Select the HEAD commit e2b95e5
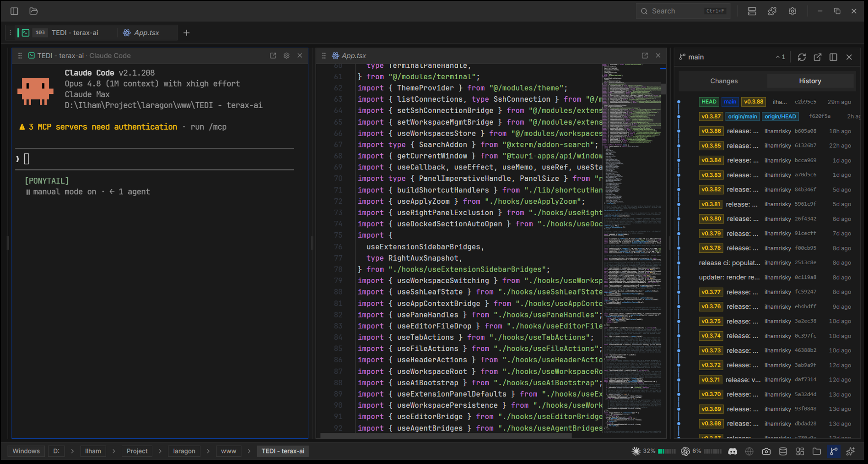Image resolution: width=868 pixels, height=464 pixels. coord(766,102)
